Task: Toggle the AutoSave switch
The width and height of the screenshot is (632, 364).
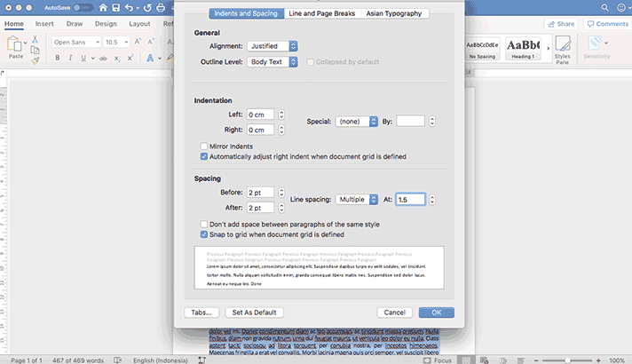Action: (x=82, y=8)
